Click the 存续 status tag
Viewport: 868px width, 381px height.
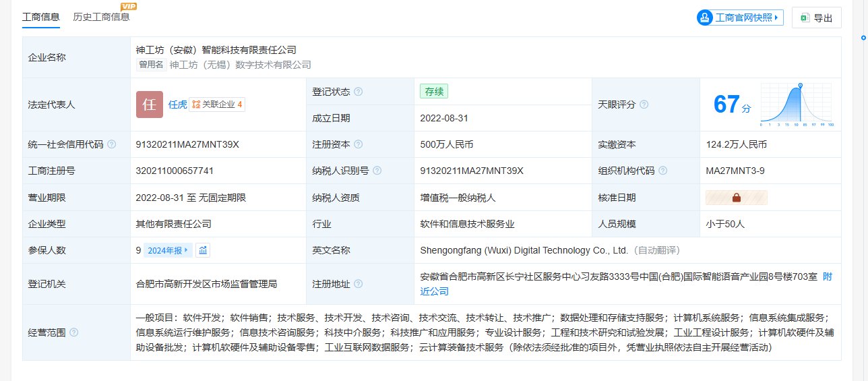433,92
